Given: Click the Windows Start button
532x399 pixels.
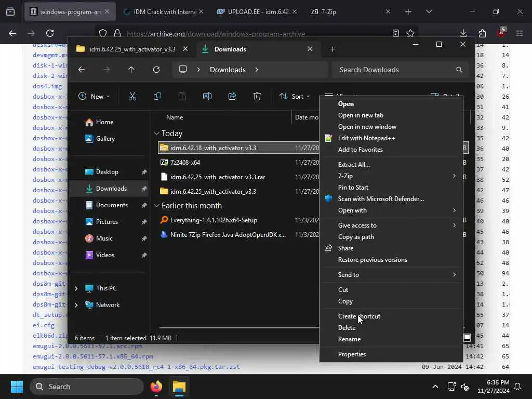Looking at the screenshot, I should [17, 387].
